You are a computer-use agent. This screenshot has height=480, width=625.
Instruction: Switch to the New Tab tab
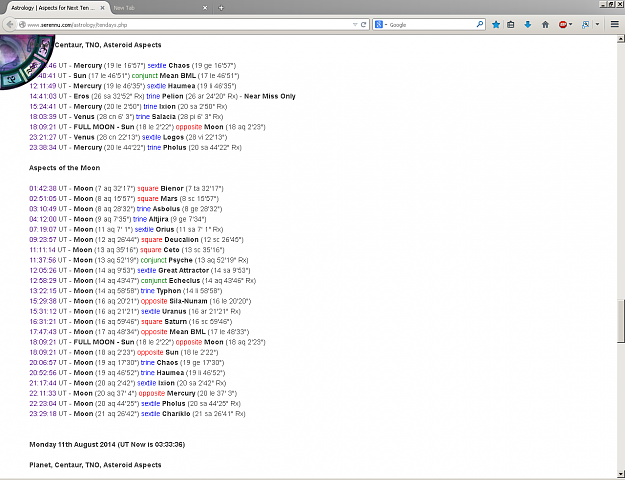pos(157,8)
